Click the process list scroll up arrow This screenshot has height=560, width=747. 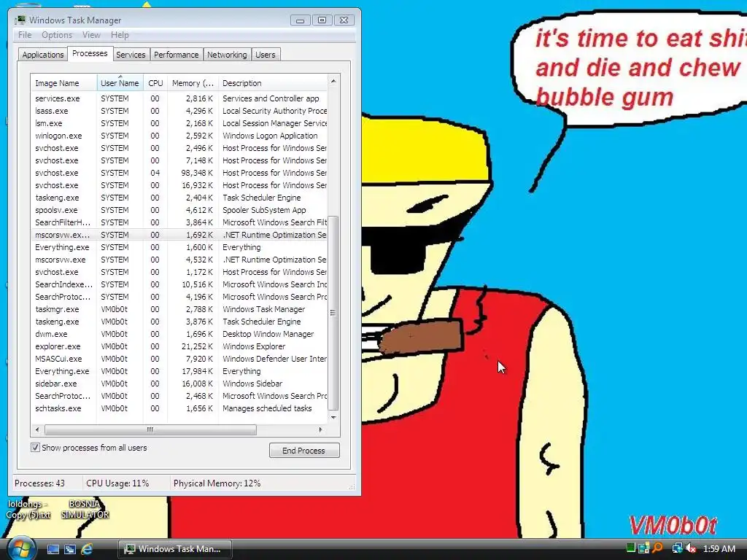click(333, 82)
